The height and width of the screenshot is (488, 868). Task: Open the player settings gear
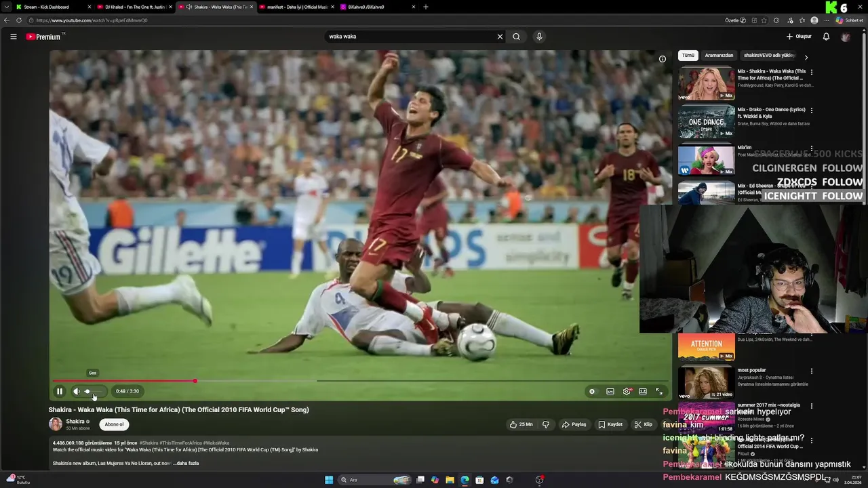click(x=627, y=391)
